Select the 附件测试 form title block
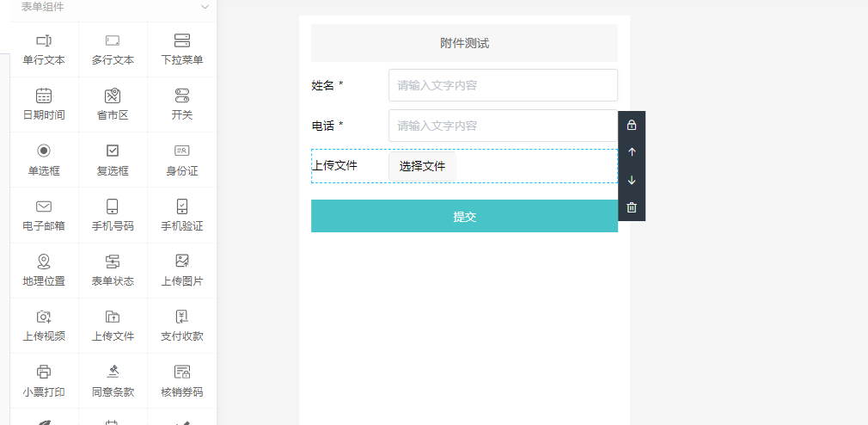 464,43
